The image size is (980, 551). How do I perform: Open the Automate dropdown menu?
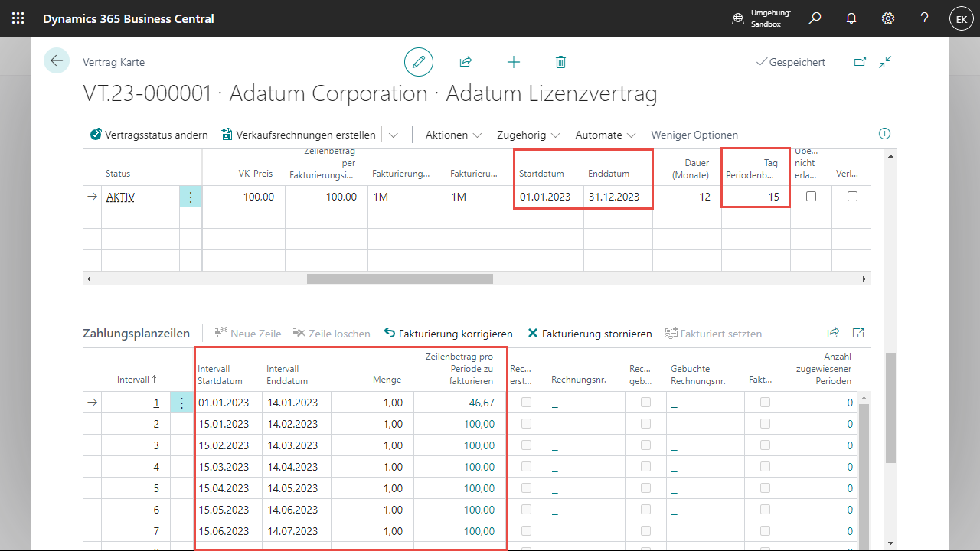(606, 135)
